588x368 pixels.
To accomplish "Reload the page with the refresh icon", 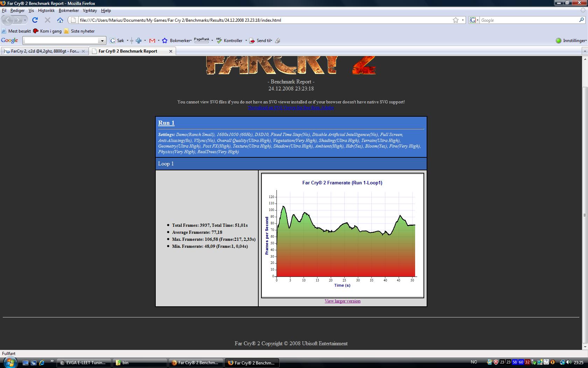I will pyautogui.click(x=35, y=20).
